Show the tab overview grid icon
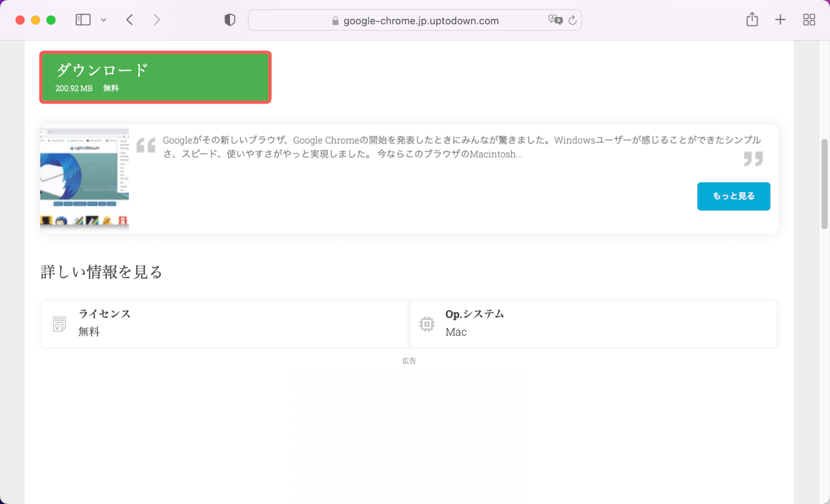830x504 pixels. [809, 20]
